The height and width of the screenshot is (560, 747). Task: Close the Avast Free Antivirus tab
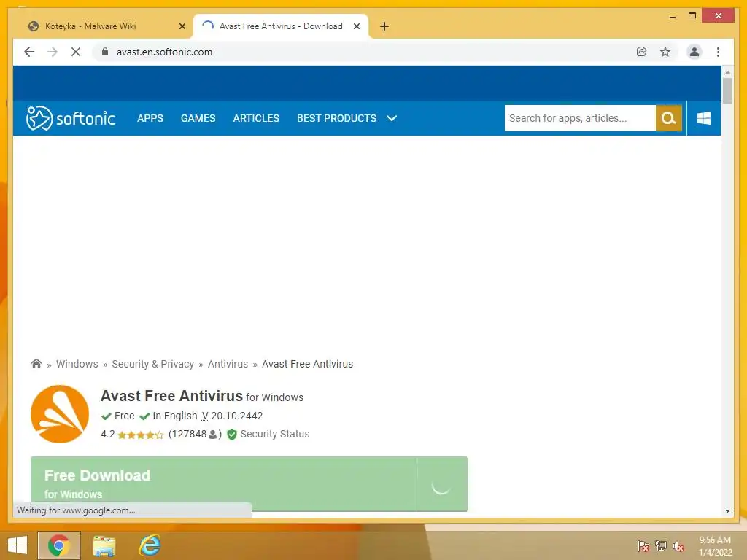[x=356, y=26]
